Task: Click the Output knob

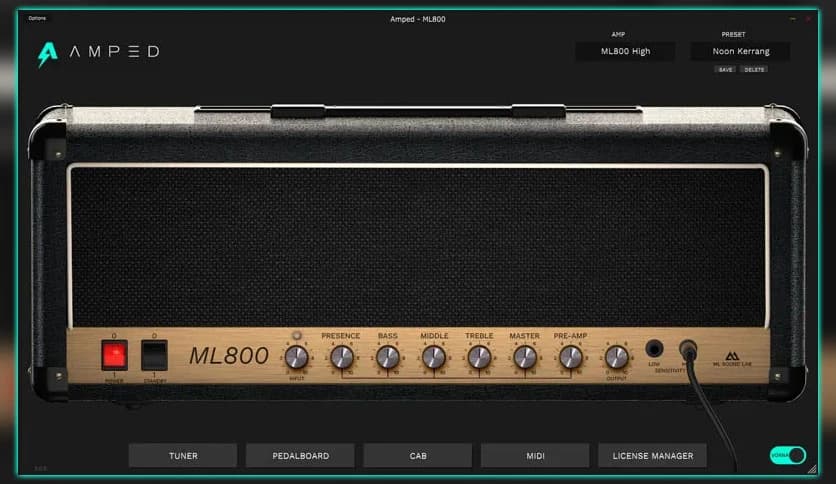Action: click(616, 357)
